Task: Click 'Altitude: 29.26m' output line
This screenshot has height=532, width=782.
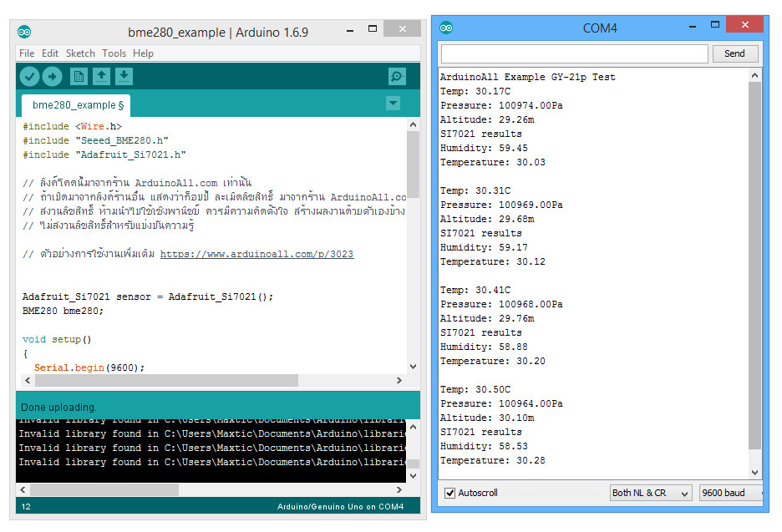Action: point(487,119)
